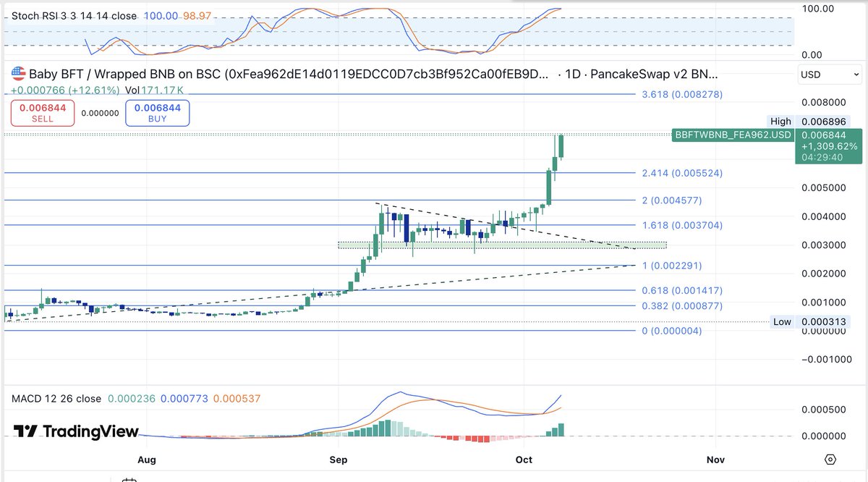Image resolution: width=868 pixels, height=482 pixels.
Task: Open the USD currency dropdown
Action: [830, 75]
